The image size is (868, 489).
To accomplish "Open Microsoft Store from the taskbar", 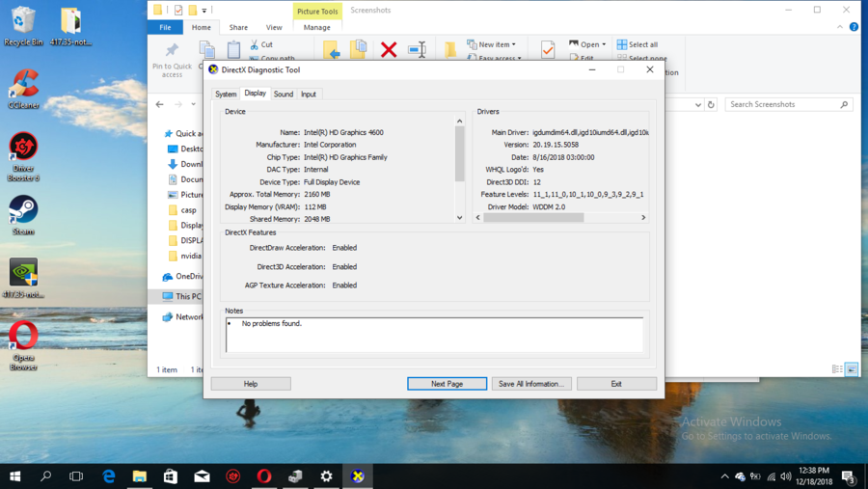I will click(x=171, y=476).
